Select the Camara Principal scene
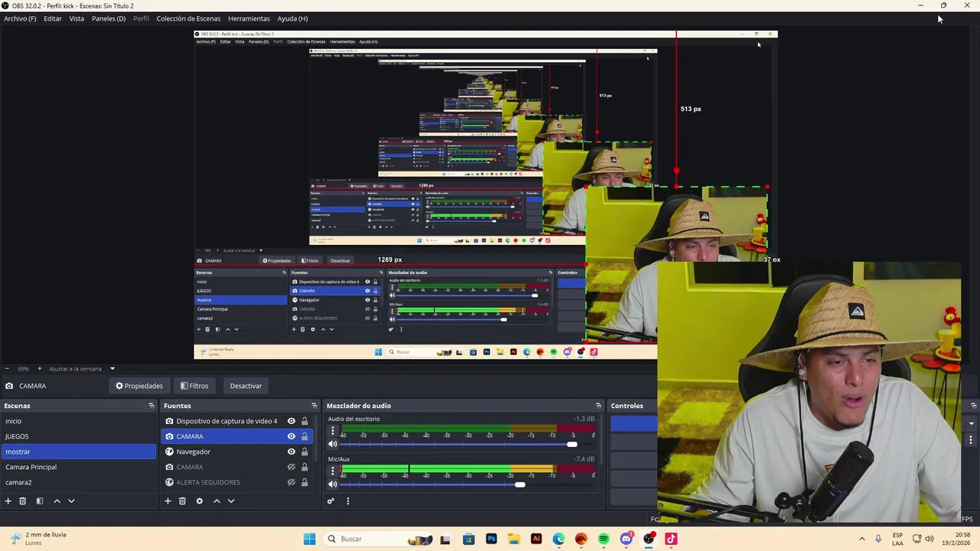This screenshot has height=551, width=980. pos(78,467)
